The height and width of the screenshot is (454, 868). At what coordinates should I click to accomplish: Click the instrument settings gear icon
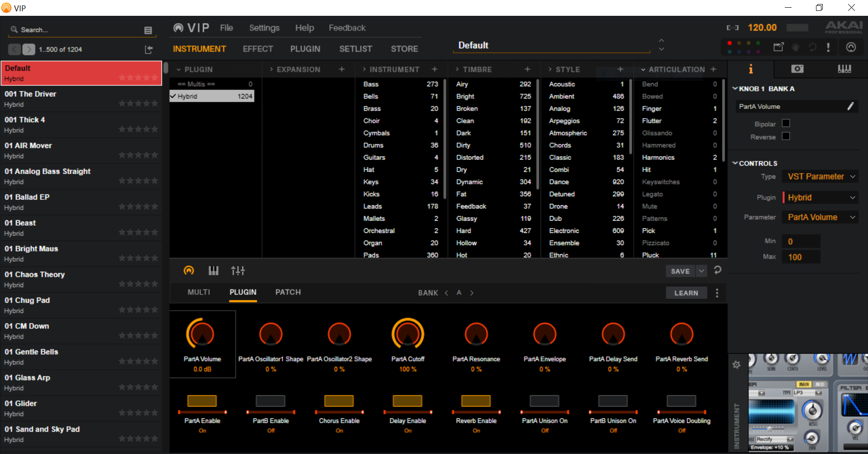(736, 364)
